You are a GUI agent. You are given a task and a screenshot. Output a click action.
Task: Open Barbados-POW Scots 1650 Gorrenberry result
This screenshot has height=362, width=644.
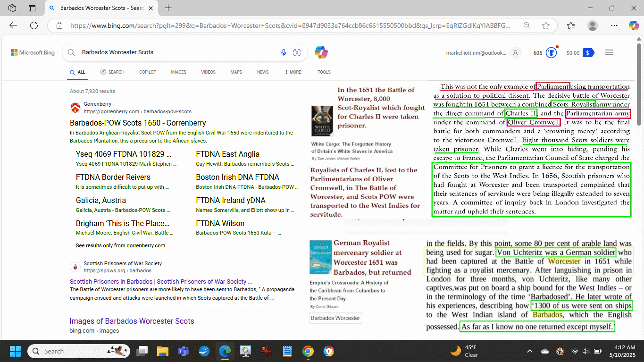tap(138, 123)
